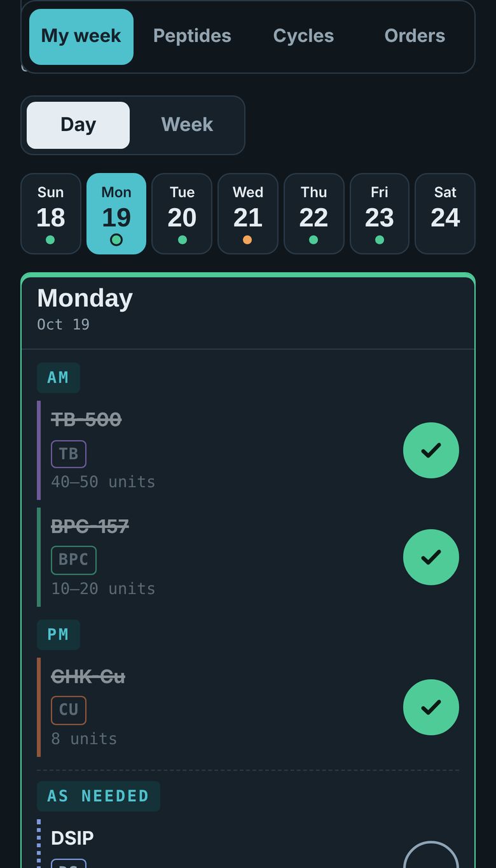The width and height of the screenshot is (496, 868).
Task: Tap the TB peptide tag badge
Action: click(x=69, y=454)
